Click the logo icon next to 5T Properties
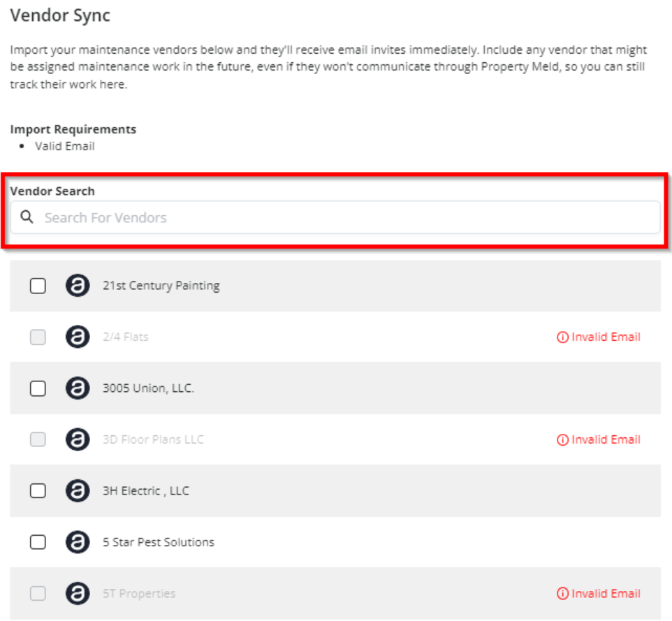 (x=78, y=594)
